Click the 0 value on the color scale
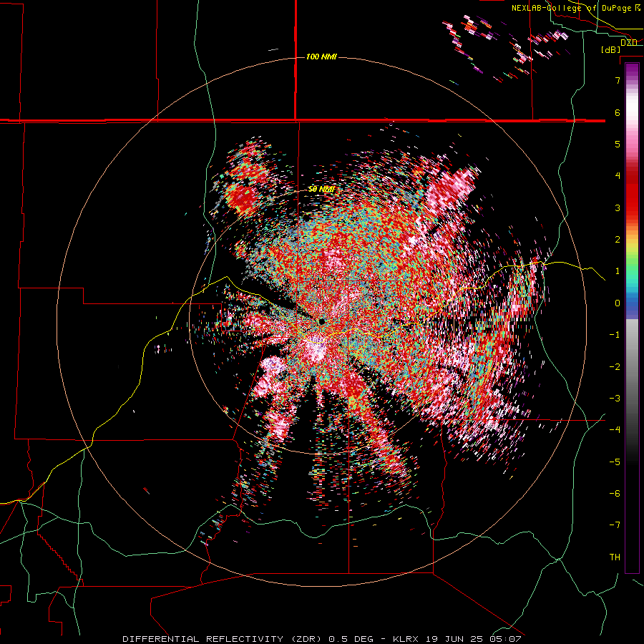This screenshot has height=644, width=644. (618, 303)
